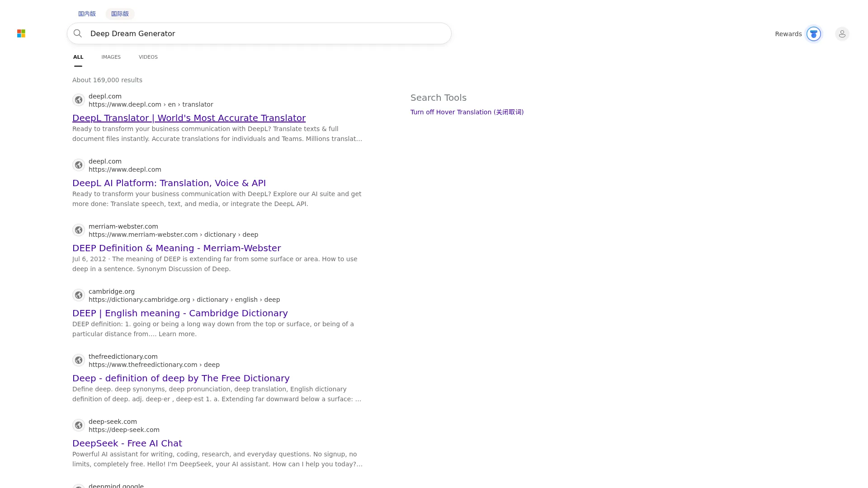Click globe icon beside merriam-webster.com result
Viewport: 868px width, 488px height.
tap(79, 230)
